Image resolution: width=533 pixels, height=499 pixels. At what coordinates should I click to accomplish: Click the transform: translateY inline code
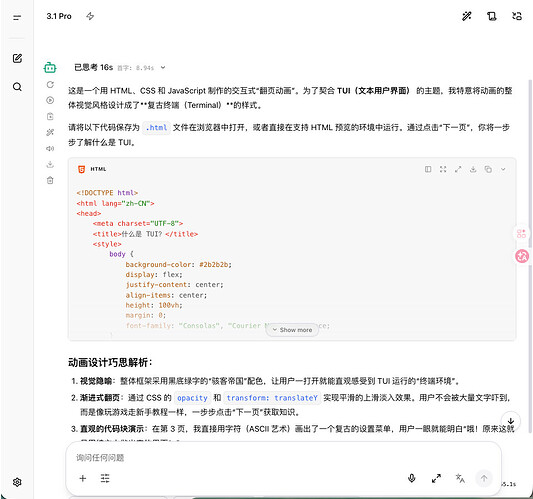click(272, 398)
